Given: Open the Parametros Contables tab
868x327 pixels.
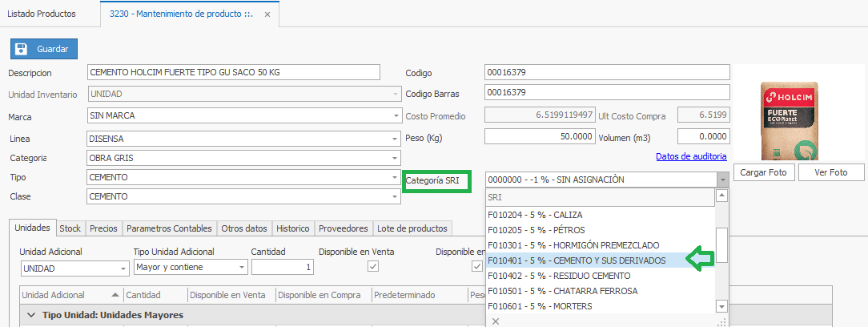Looking at the screenshot, I should pyautogui.click(x=170, y=228).
